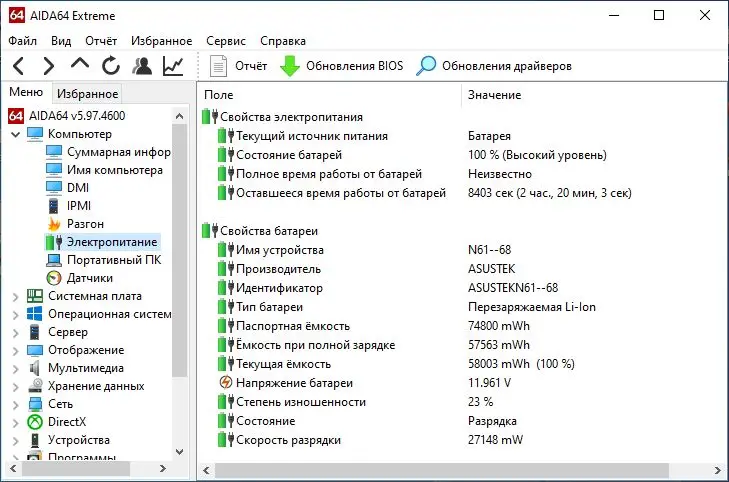Screen dimensions: 729x482
Task: Open the Сервис menu
Action: (x=226, y=41)
